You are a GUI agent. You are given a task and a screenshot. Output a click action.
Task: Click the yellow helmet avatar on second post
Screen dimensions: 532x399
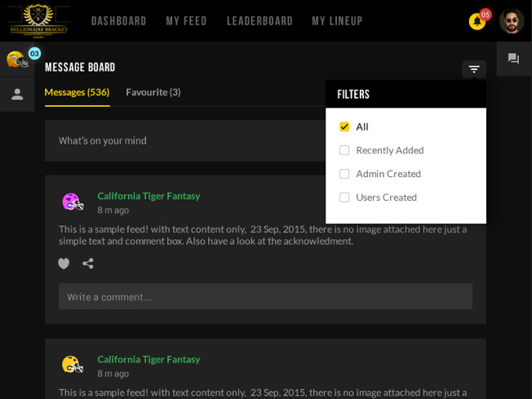click(x=73, y=365)
